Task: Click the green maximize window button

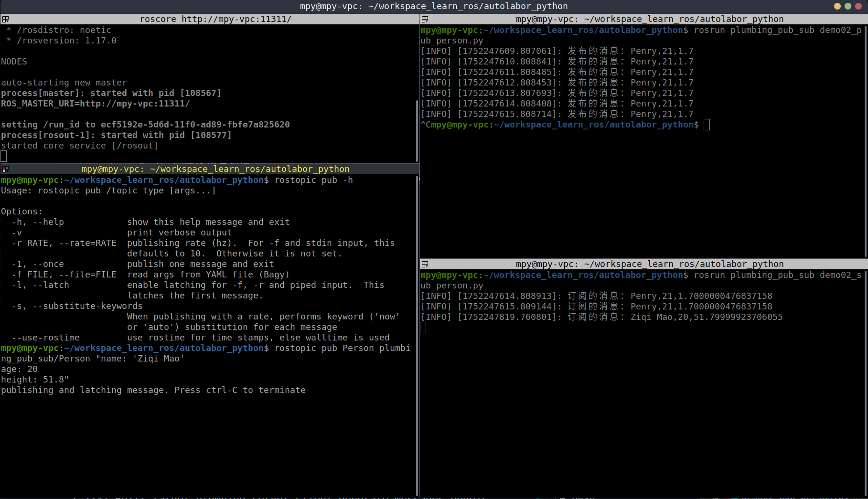Action: (x=848, y=6)
